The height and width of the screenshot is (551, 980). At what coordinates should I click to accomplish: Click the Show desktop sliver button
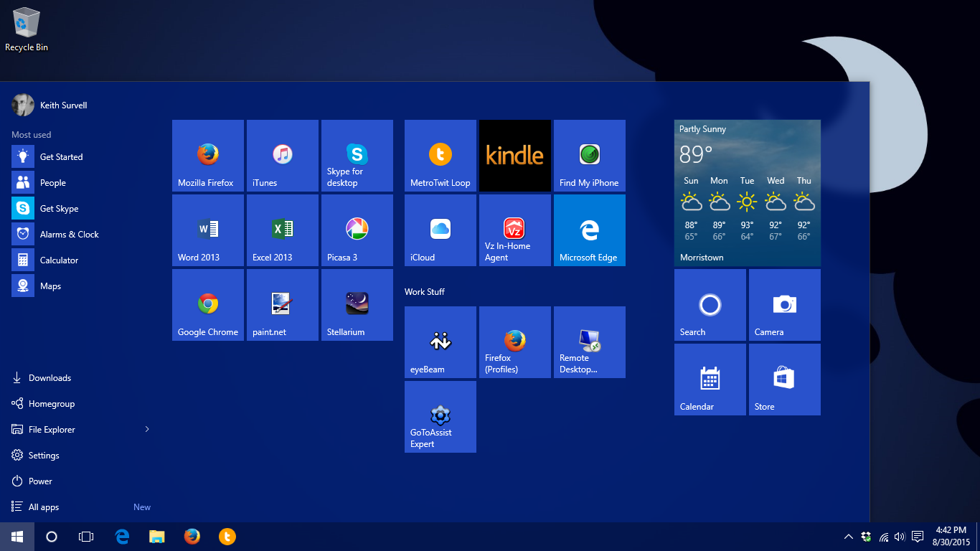978,537
